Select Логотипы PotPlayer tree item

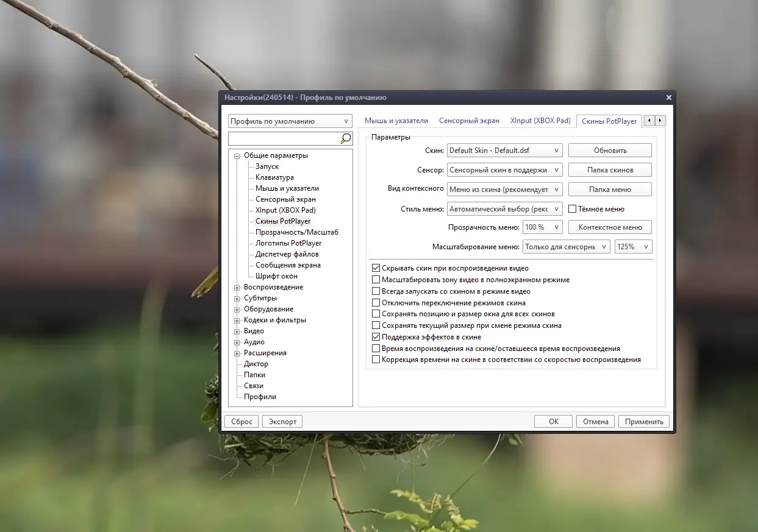click(288, 243)
